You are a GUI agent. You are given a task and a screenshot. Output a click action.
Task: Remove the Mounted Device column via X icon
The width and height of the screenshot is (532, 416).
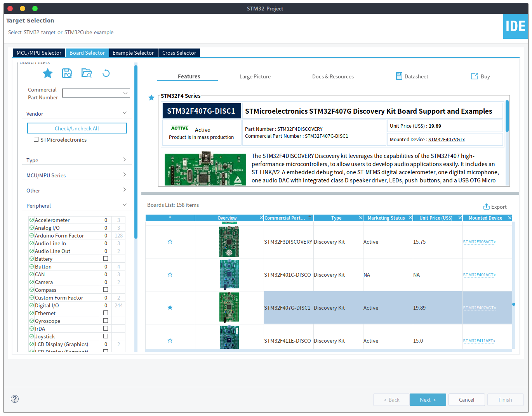(510, 218)
